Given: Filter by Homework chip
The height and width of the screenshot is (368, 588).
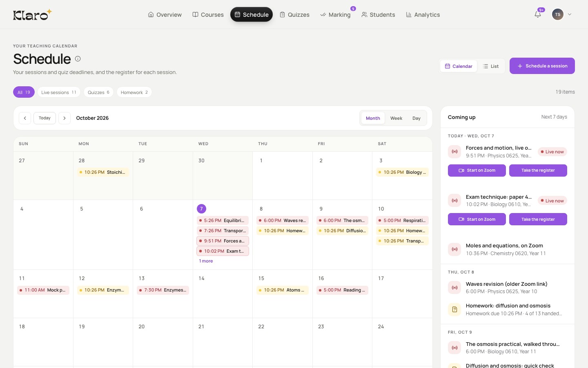Looking at the screenshot, I should tap(134, 92).
